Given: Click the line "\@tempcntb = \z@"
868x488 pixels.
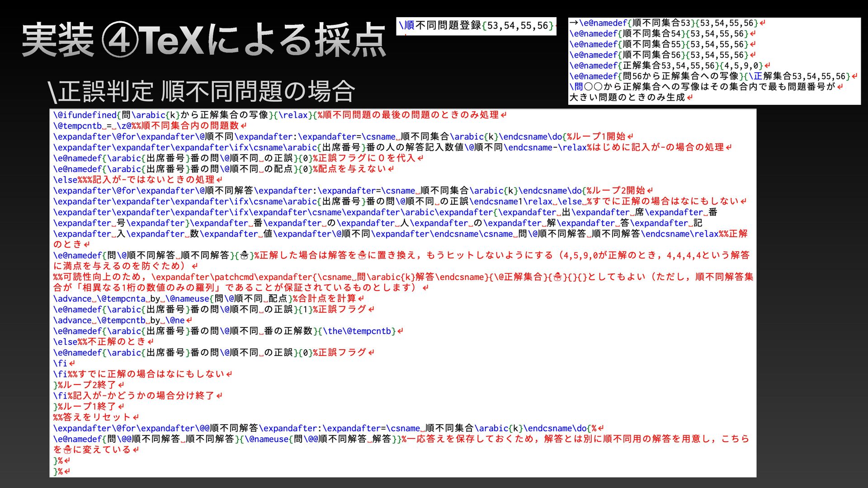Looking at the screenshot, I should (92, 126).
